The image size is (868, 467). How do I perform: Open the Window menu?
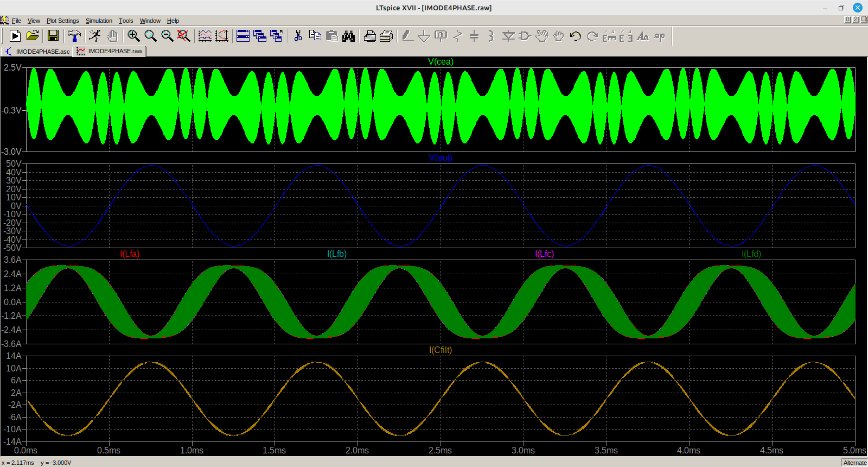[150, 21]
